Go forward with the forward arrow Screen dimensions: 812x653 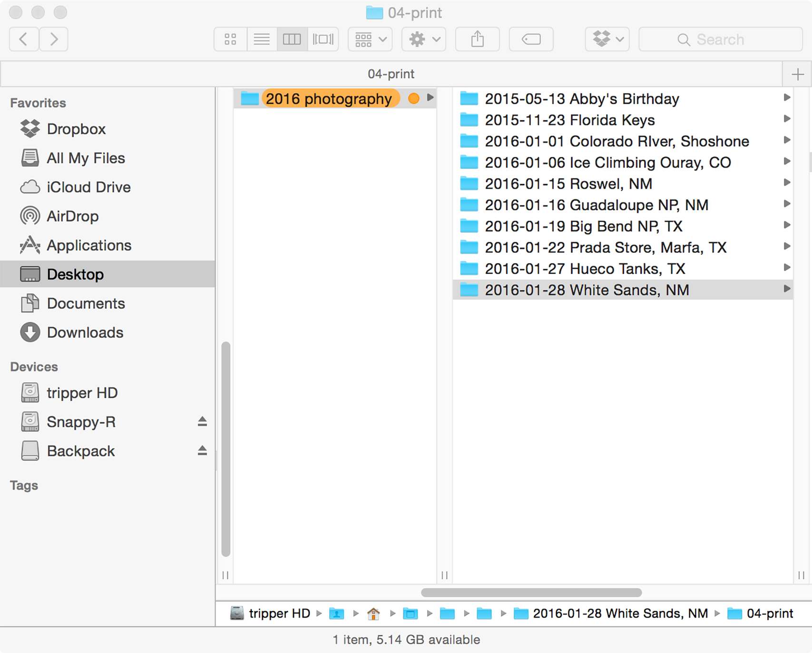54,39
